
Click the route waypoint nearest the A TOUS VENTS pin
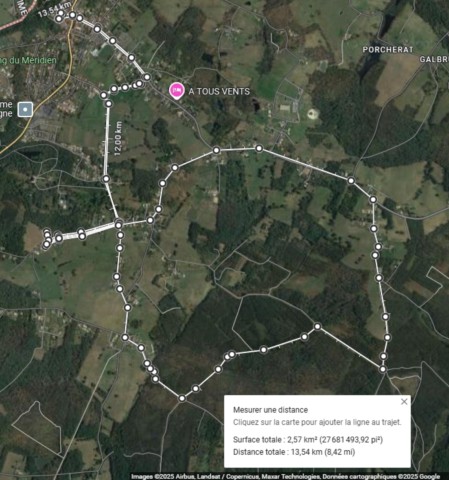click(147, 77)
